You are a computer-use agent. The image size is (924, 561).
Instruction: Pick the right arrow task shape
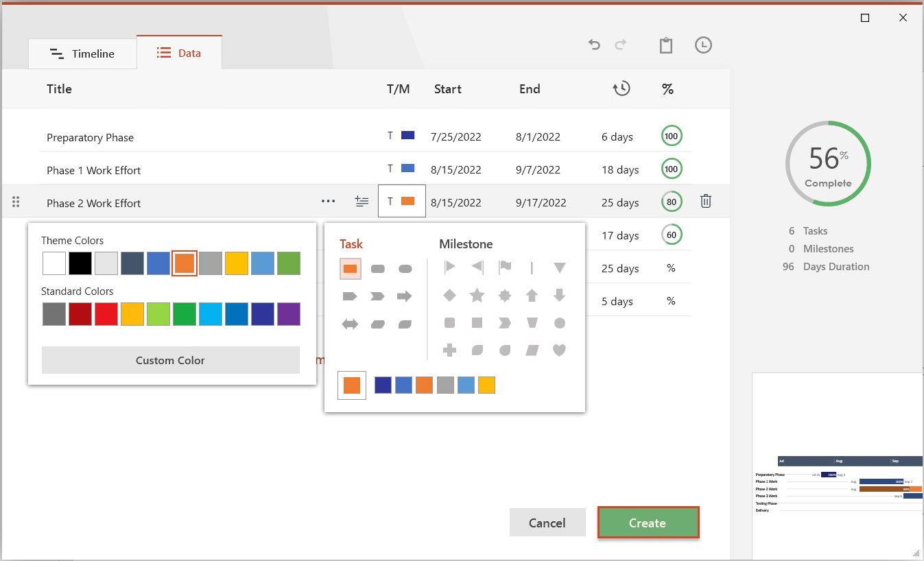pos(405,296)
